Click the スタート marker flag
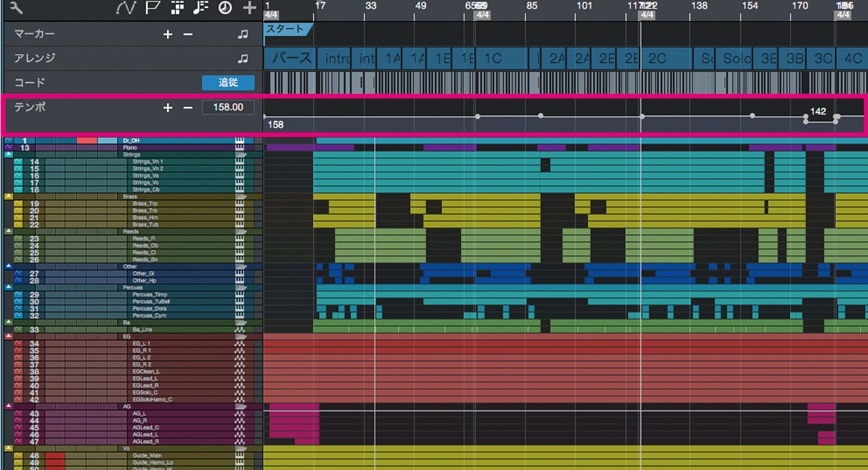The image size is (868, 470). coord(287,29)
